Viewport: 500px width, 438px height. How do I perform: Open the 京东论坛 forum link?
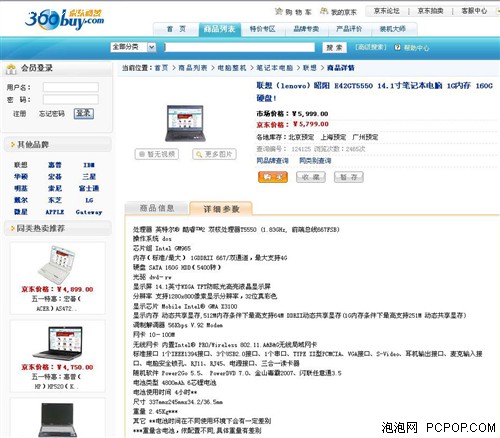pyautogui.click(x=387, y=11)
